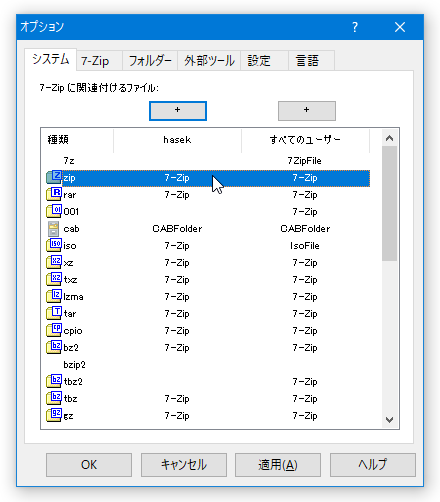Click IsoFile in the iso row
440x502 pixels.
coord(305,246)
